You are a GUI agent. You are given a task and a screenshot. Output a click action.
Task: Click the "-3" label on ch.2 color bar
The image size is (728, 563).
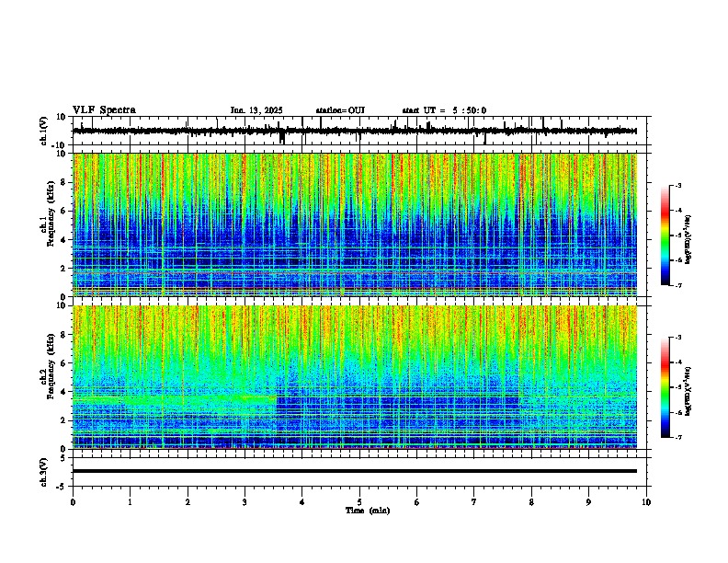(678, 338)
